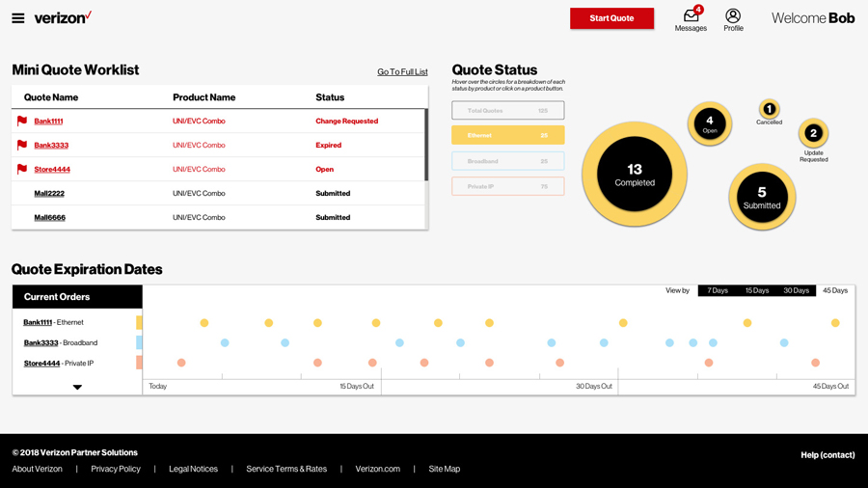Click the 4 Open status circle
The height and width of the screenshot is (488, 868).
(x=710, y=124)
